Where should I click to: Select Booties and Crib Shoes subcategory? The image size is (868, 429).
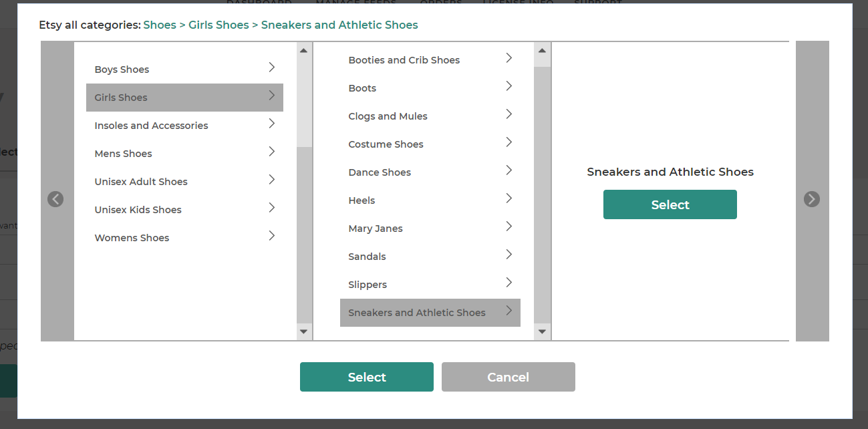point(430,60)
